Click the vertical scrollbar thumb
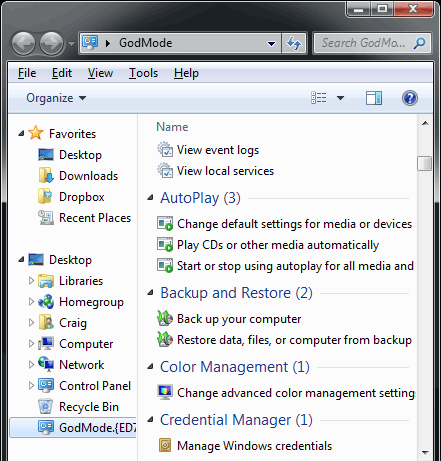 (425, 163)
